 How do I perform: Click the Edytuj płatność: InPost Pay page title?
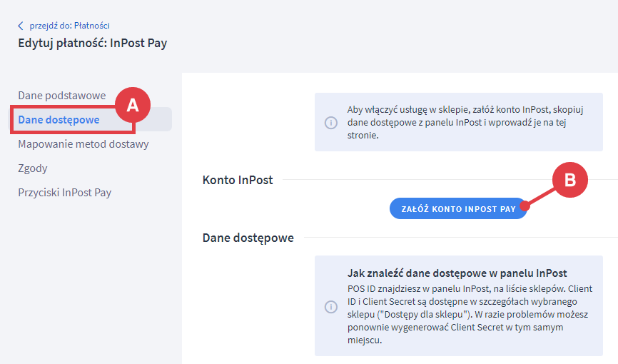coord(93,44)
